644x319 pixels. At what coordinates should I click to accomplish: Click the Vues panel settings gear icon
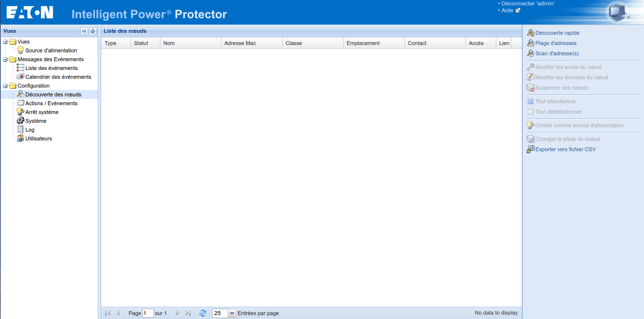pyautogui.click(x=92, y=31)
